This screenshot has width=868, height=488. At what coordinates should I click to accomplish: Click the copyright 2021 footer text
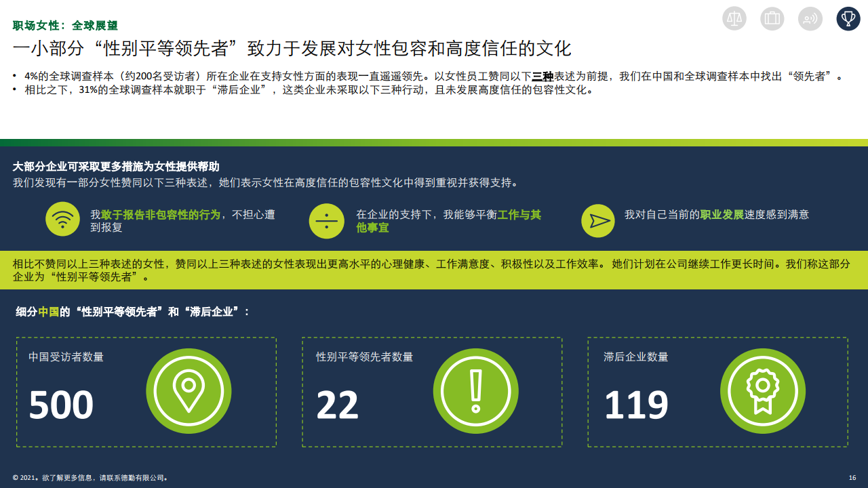90,478
